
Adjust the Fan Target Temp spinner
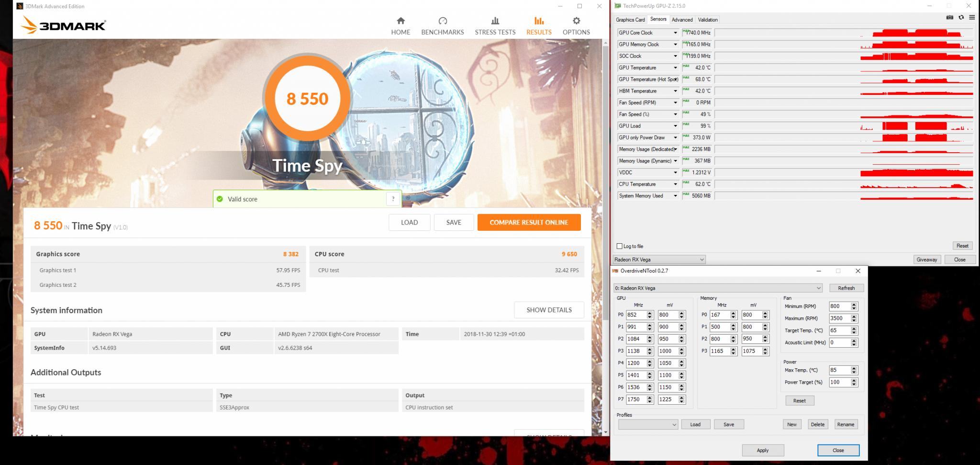click(x=855, y=331)
